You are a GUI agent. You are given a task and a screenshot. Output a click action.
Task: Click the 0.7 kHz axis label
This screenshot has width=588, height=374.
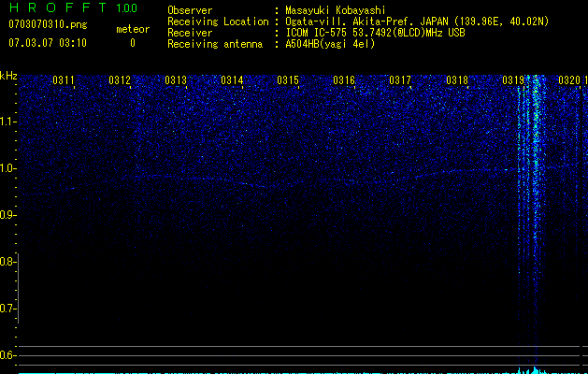click(x=7, y=309)
